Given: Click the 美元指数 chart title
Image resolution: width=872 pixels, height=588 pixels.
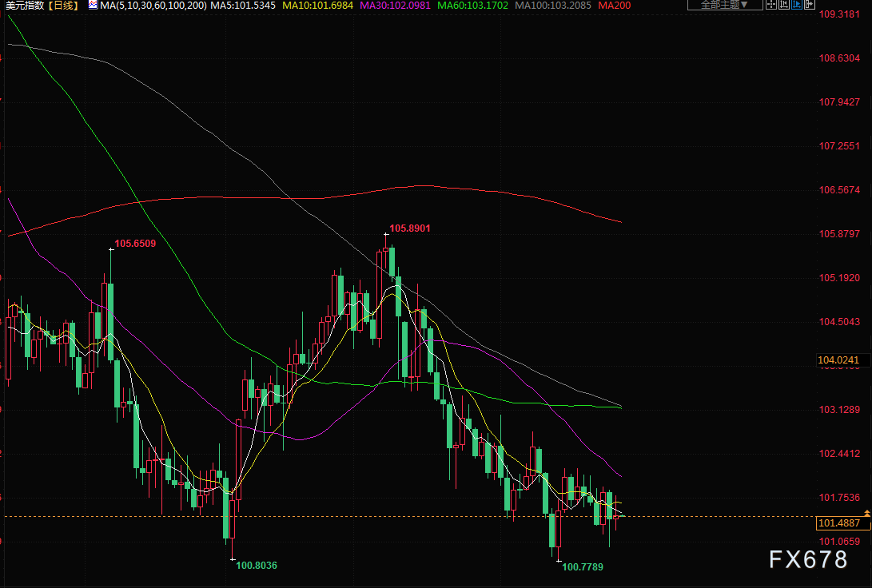Looking at the screenshot, I should pos(24,5).
